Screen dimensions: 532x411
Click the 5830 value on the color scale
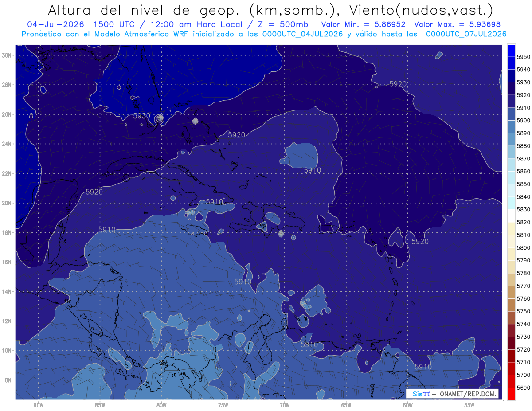[x=524, y=209]
